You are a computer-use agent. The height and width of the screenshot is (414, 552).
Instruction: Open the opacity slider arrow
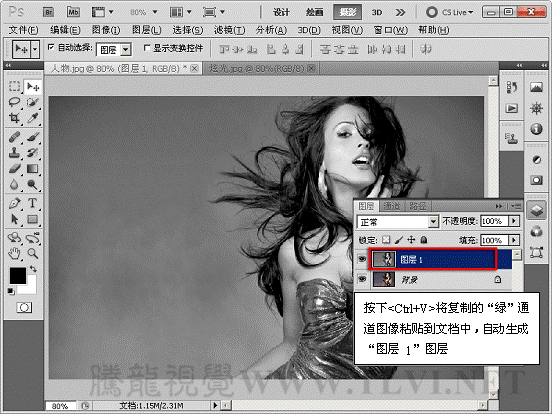[514, 221]
